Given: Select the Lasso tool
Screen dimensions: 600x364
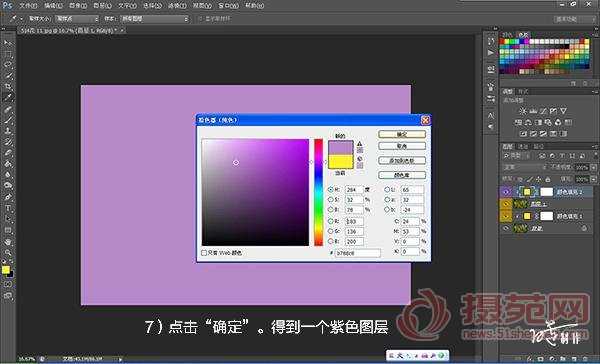Looking at the screenshot, I should 8,65.
